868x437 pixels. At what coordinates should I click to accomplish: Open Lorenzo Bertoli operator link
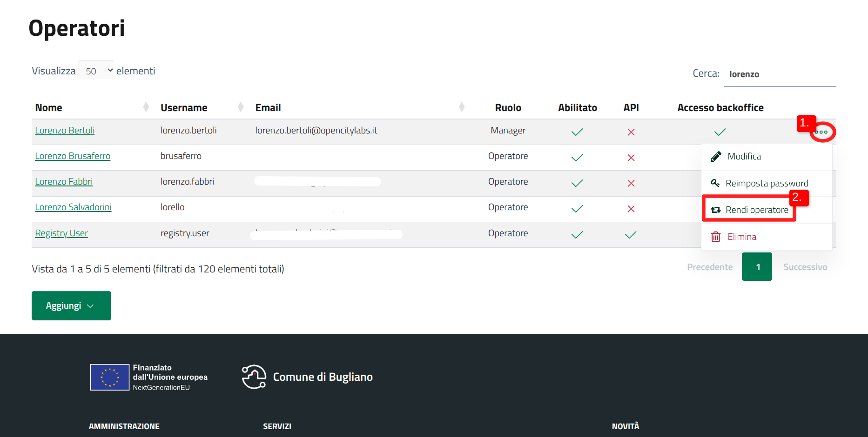[65, 130]
